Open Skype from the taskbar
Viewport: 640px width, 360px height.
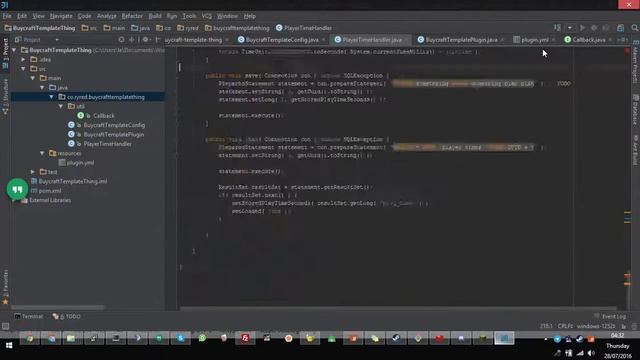181,338
